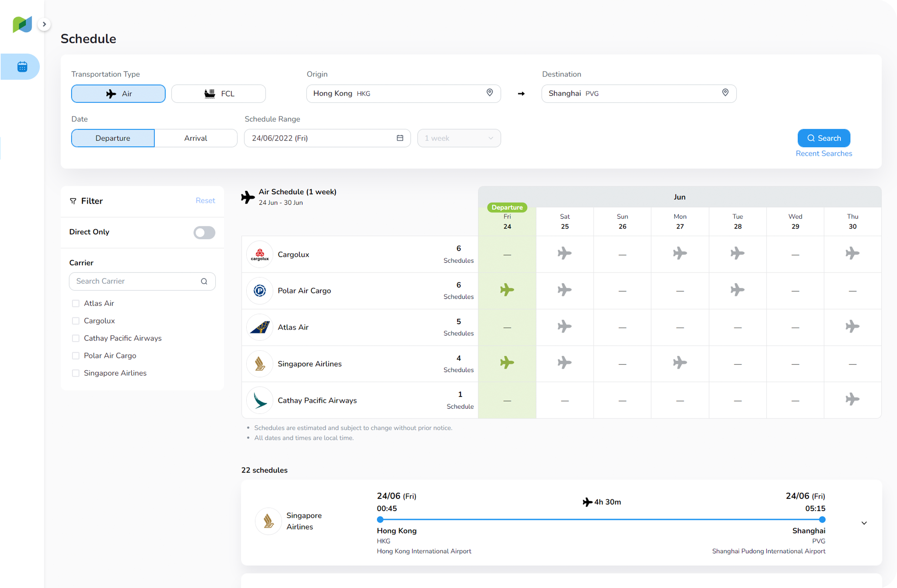Expand the Singapore Airlines schedule details chevron
Image resolution: width=897 pixels, height=588 pixels.
(x=863, y=523)
